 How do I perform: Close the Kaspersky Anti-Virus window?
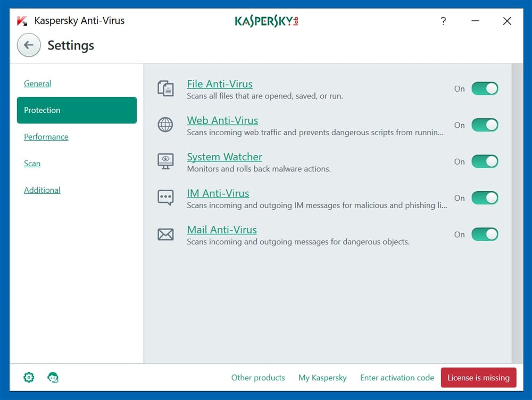click(x=507, y=21)
